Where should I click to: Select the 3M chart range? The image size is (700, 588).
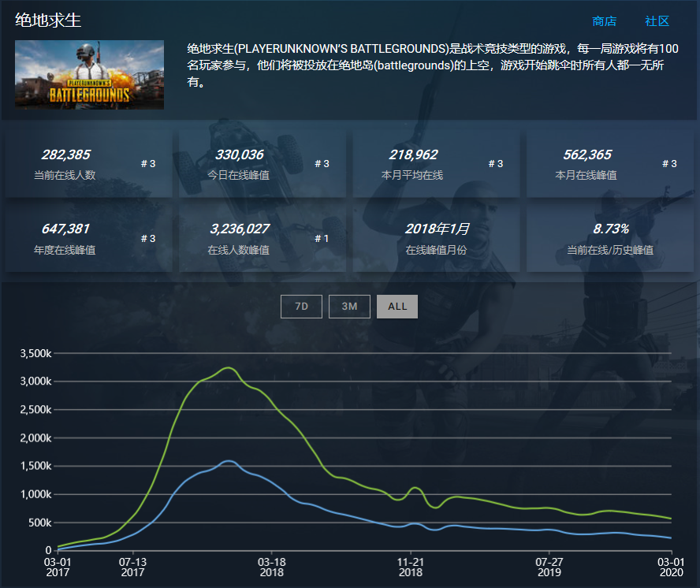349,307
